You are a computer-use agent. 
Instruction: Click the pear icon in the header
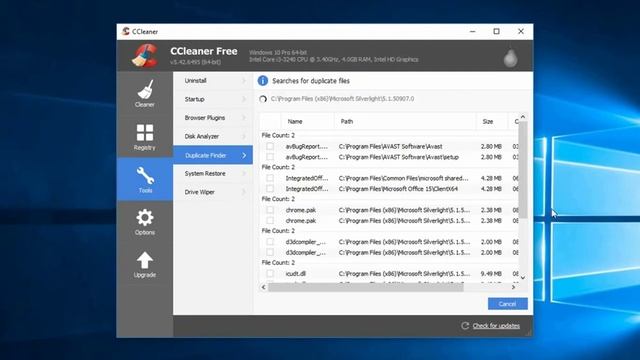click(510, 58)
